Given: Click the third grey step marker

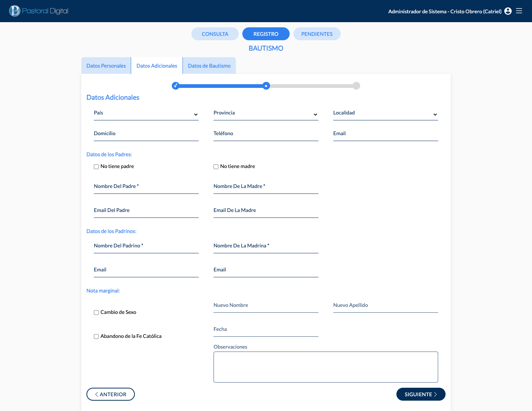Looking at the screenshot, I should pyautogui.click(x=356, y=86).
